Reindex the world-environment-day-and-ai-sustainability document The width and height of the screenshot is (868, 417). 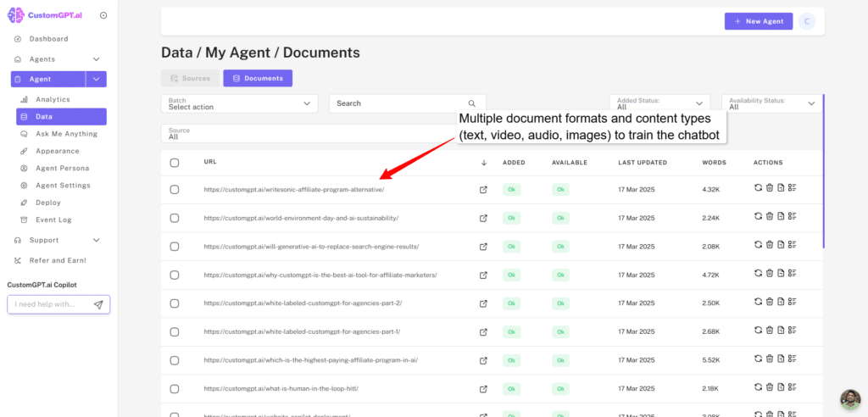pos(759,216)
